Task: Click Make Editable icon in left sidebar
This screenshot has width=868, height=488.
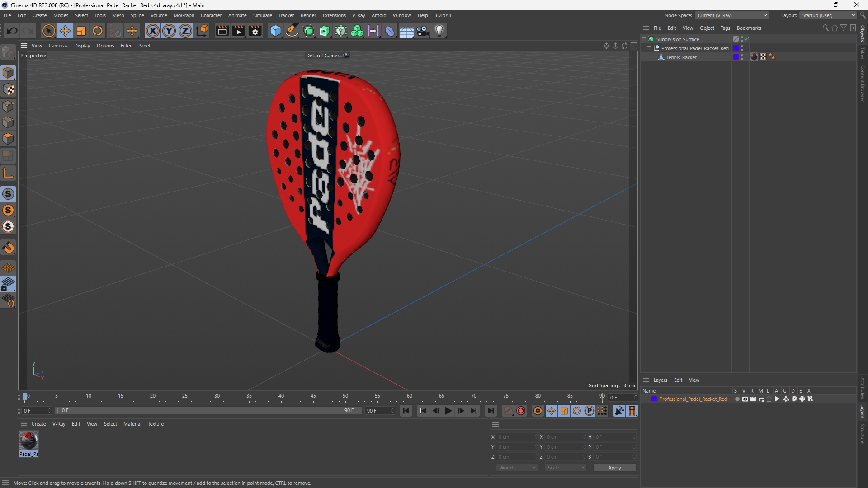Action: 8,53
